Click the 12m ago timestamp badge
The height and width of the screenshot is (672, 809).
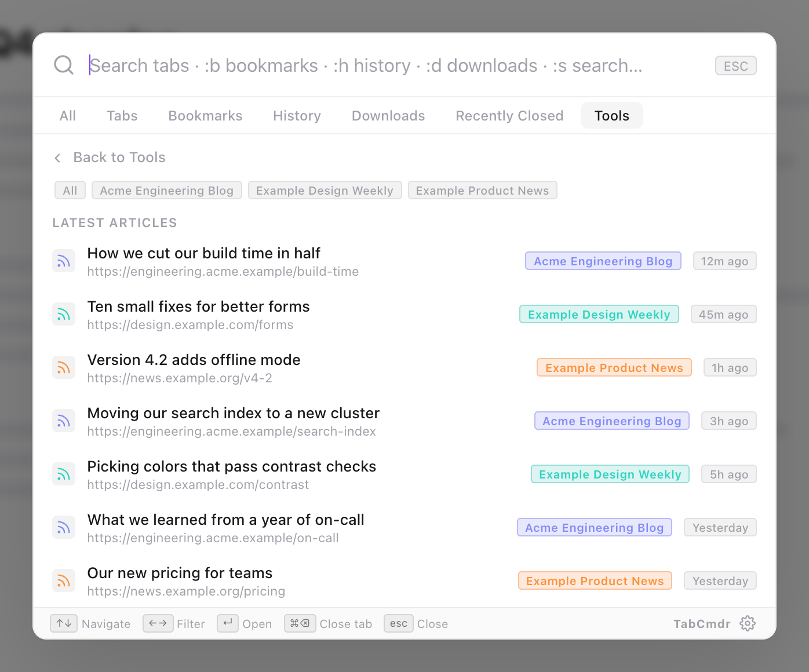tap(725, 261)
